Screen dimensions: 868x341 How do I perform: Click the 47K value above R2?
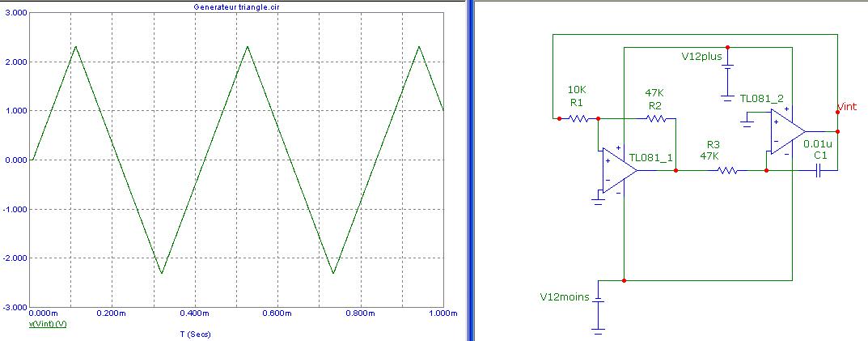(x=655, y=92)
